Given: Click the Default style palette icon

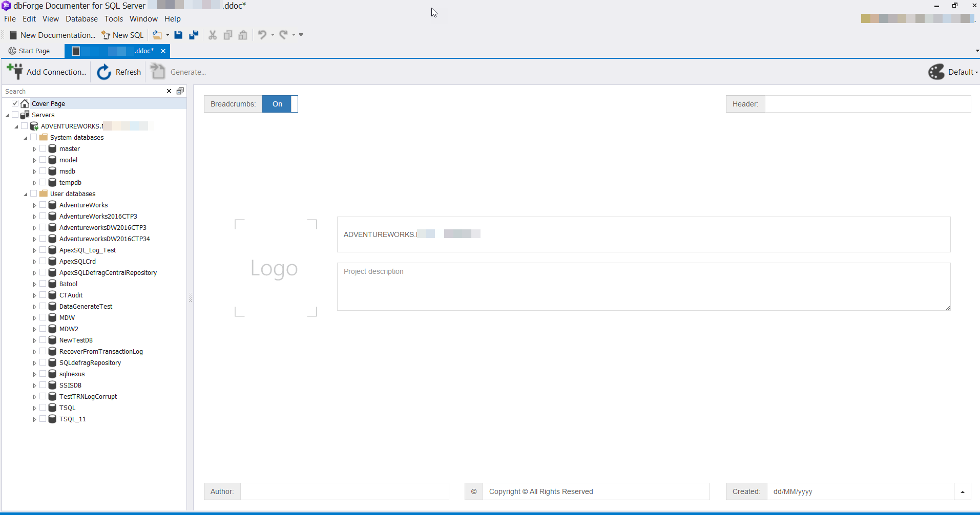Looking at the screenshot, I should (x=936, y=72).
